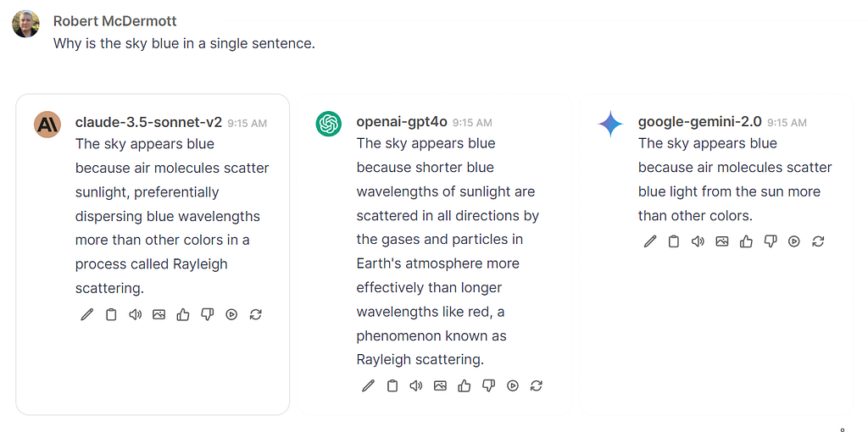Thumbs up the claude-3.5-sonnet-v2 answer
The width and height of the screenshot is (868, 432).
pyautogui.click(x=183, y=315)
